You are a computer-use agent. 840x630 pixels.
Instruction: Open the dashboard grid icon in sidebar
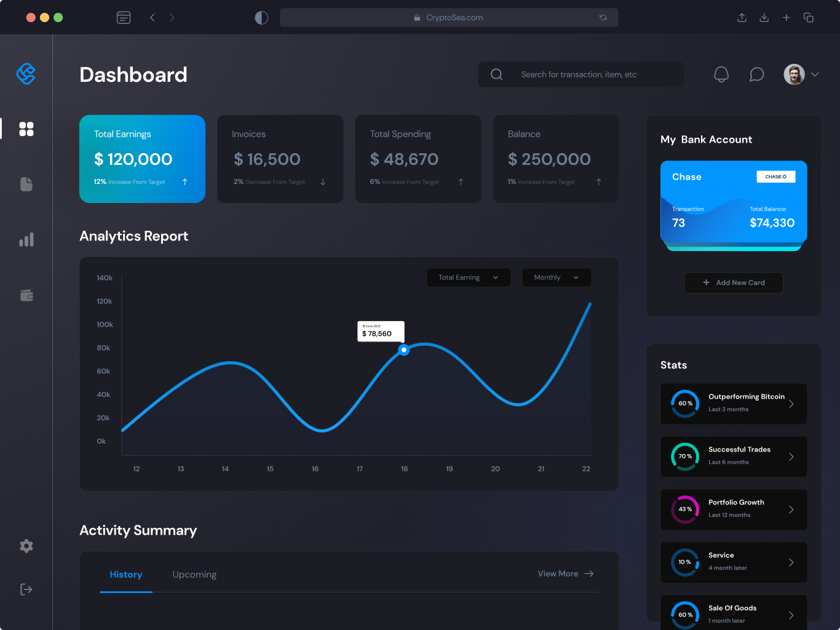26,129
